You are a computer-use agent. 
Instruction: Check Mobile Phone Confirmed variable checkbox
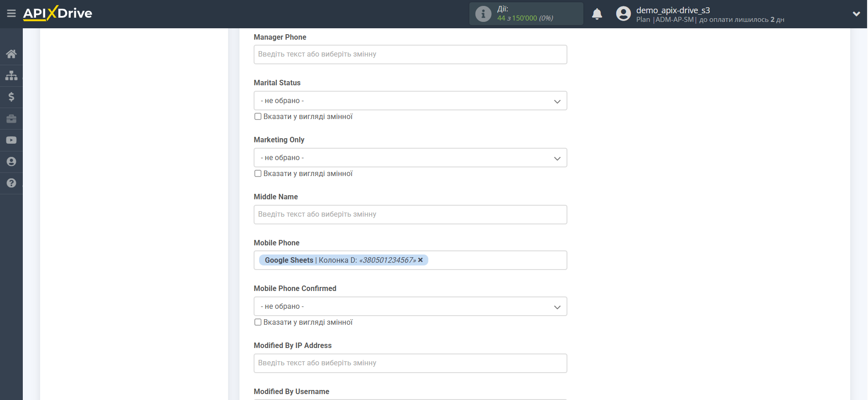(258, 322)
